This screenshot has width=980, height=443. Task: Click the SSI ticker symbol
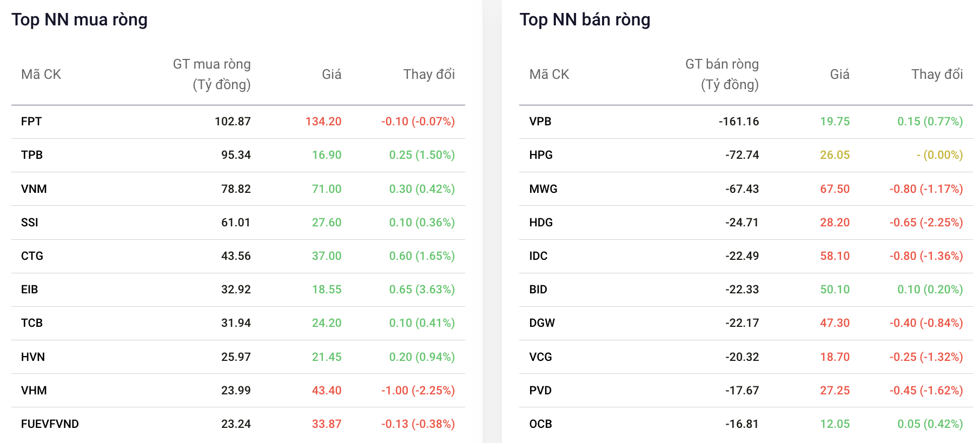pyautogui.click(x=30, y=223)
